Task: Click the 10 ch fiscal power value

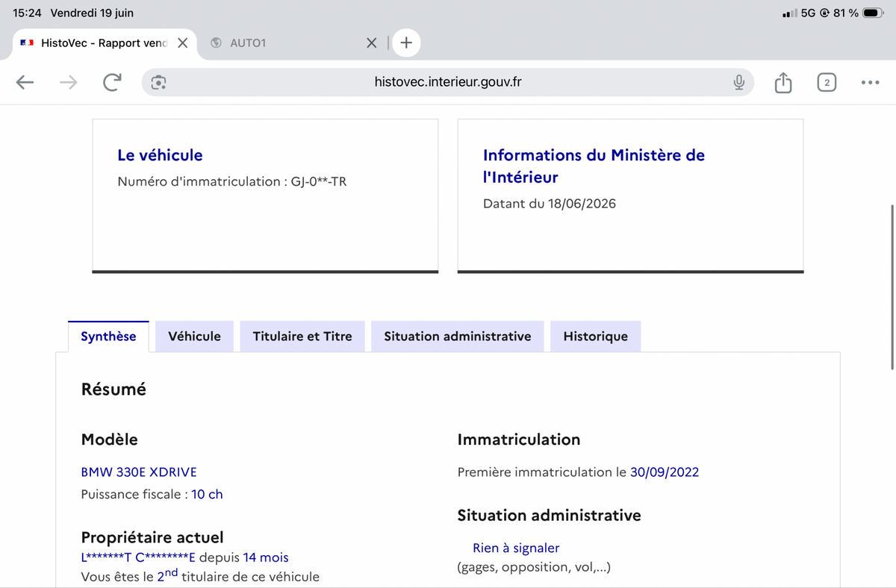Action: pos(207,494)
